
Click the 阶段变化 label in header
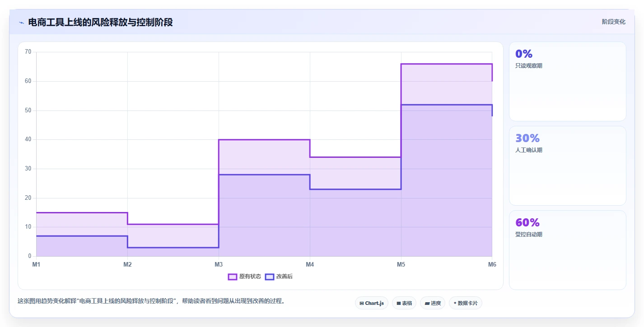click(614, 22)
